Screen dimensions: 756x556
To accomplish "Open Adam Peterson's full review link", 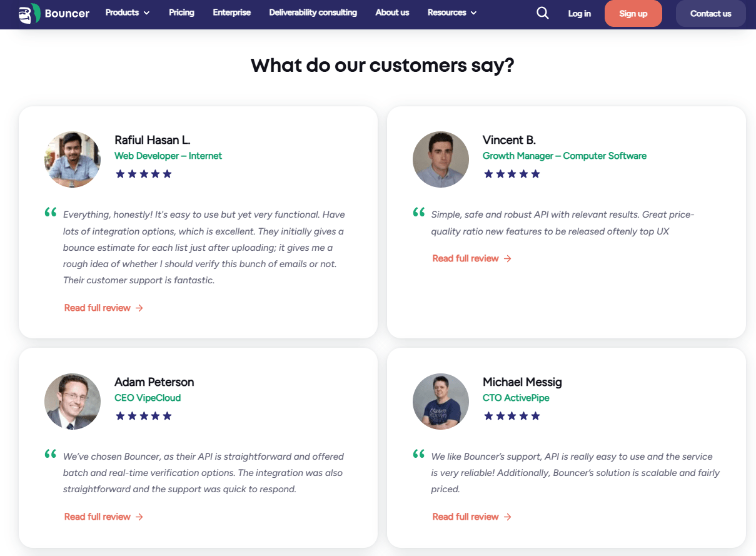I will [104, 517].
